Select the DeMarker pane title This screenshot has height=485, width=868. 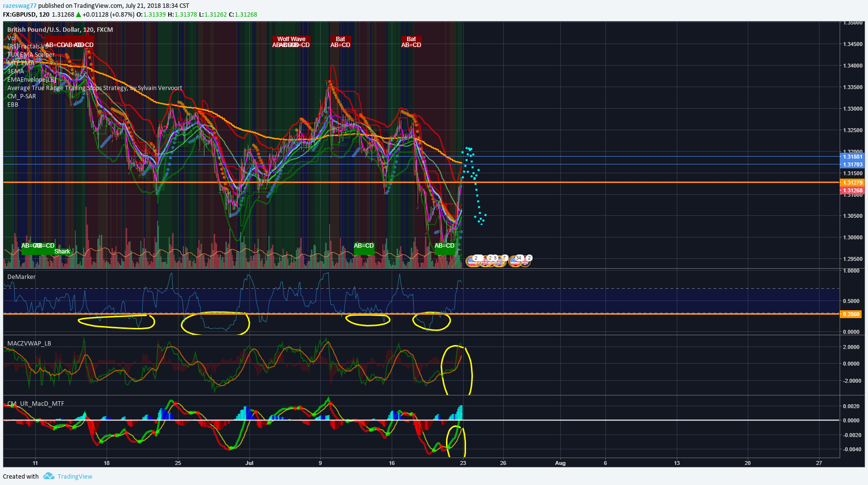pos(22,277)
